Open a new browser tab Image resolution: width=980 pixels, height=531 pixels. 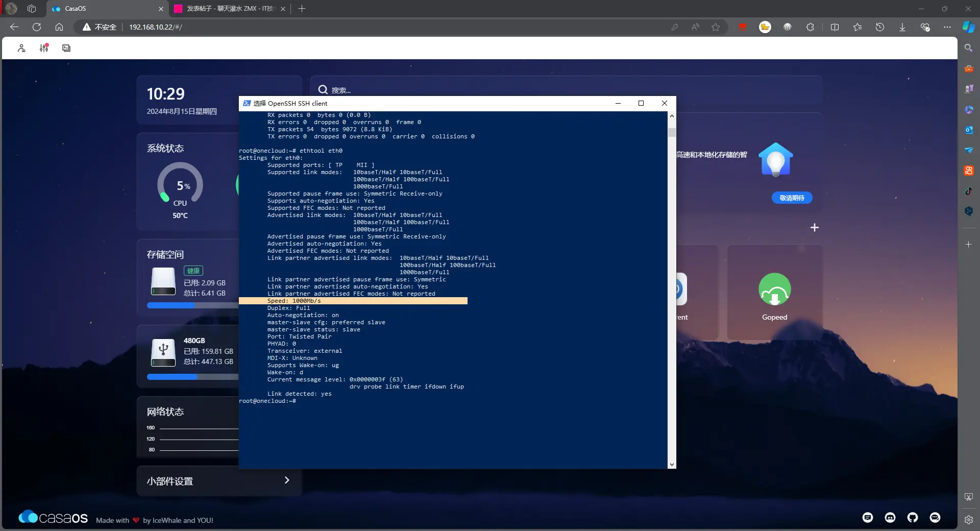click(302, 9)
